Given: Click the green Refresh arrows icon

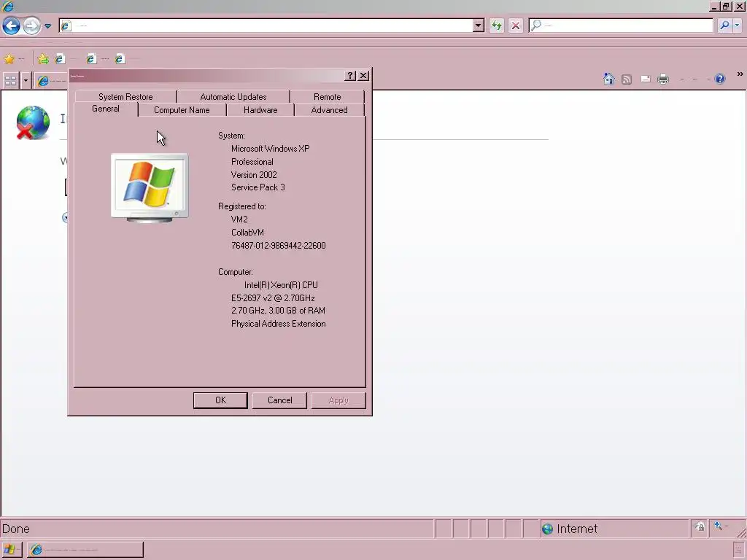Looking at the screenshot, I should click(497, 26).
